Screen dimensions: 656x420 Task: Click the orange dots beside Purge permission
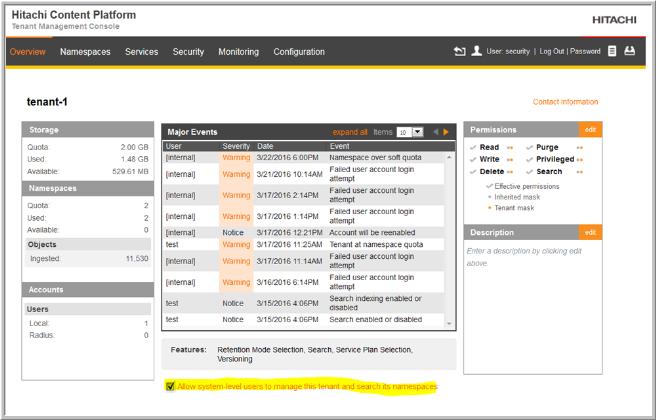pyautogui.click(x=579, y=148)
